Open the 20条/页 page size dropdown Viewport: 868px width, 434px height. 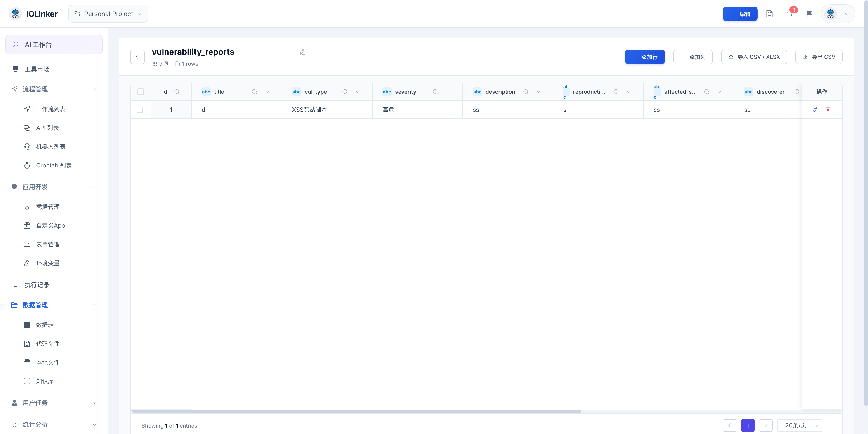point(800,426)
